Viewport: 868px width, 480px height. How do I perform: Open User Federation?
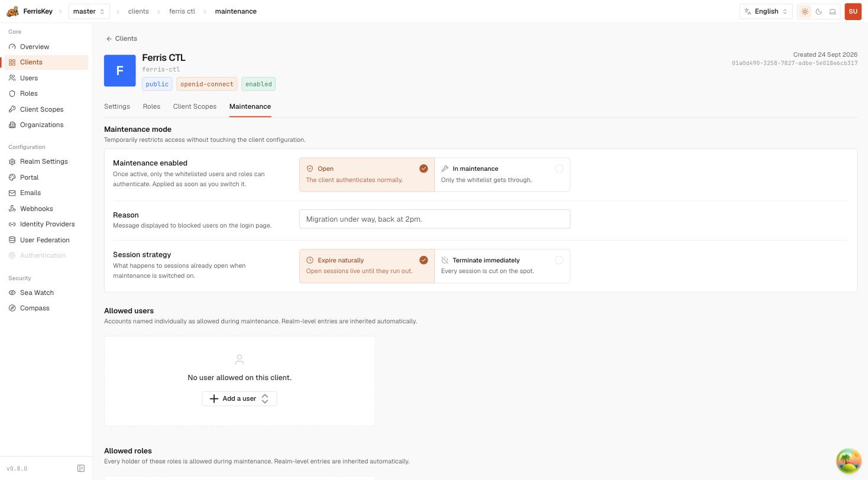[46, 240]
